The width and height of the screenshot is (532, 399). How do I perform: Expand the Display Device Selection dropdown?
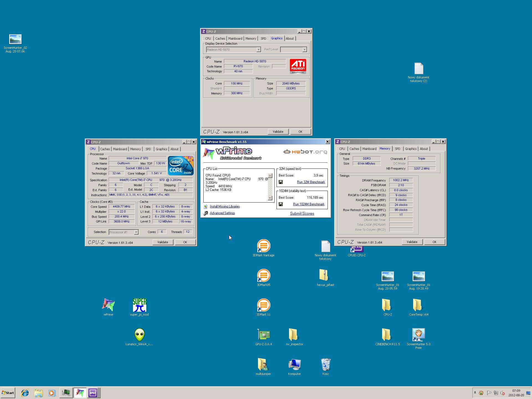coord(259,50)
